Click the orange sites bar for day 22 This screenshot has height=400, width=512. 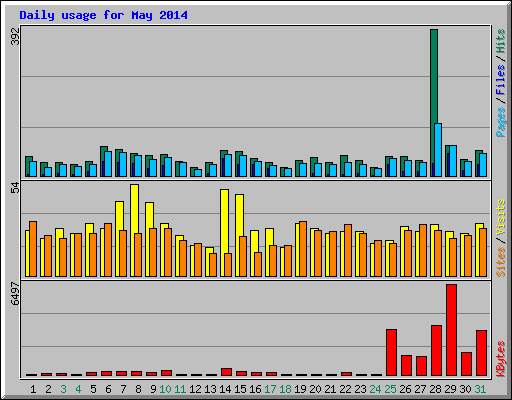[348, 250]
